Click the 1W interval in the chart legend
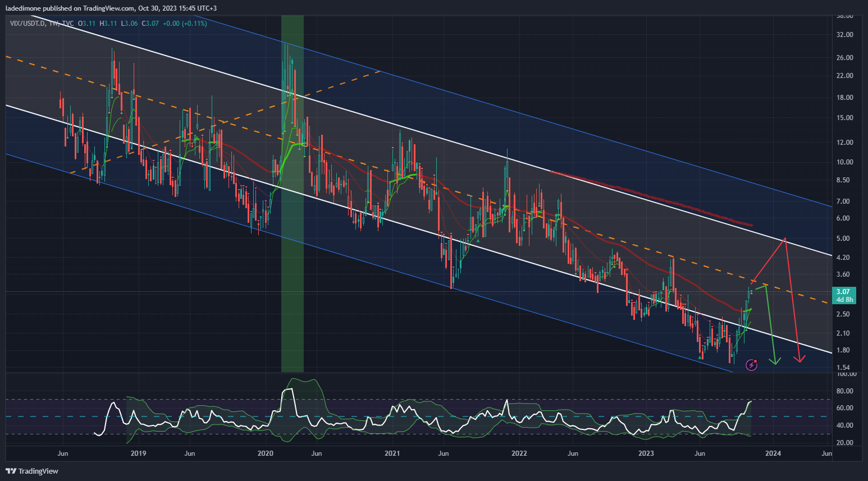Viewport: 868px width, 481px height. 54,24
